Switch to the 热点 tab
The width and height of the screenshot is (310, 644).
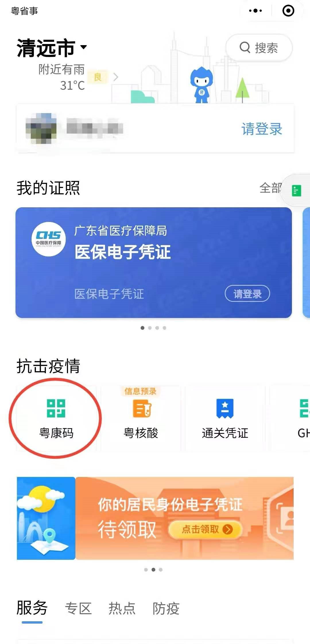click(122, 608)
